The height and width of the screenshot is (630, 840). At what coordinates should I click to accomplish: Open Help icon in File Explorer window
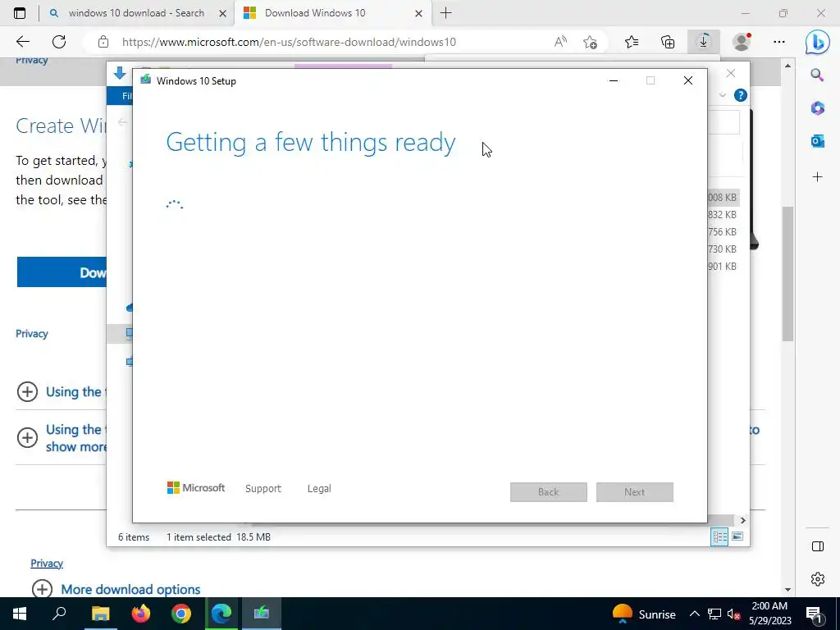pyautogui.click(x=741, y=95)
